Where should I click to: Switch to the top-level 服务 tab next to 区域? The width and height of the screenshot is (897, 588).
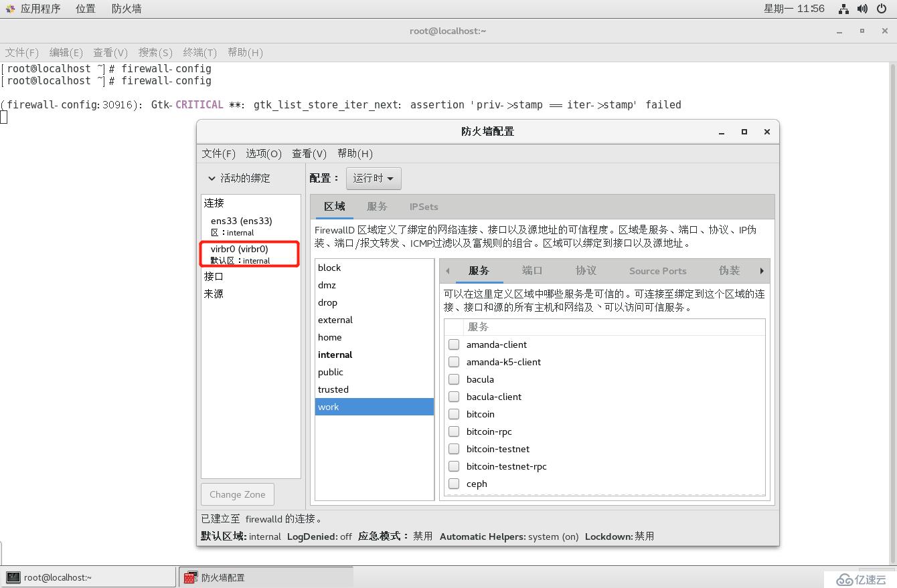click(377, 207)
